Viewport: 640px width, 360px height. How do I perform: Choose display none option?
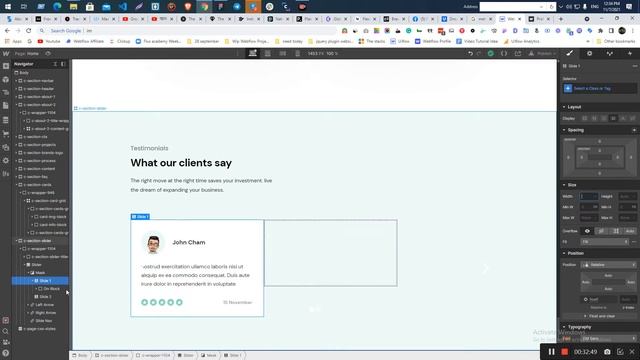coord(632,118)
